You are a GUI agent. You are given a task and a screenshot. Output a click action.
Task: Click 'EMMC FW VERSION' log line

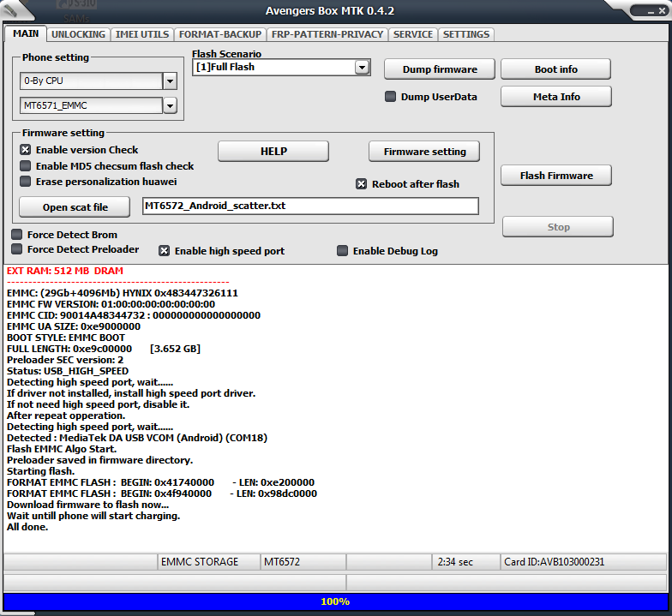pos(111,305)
